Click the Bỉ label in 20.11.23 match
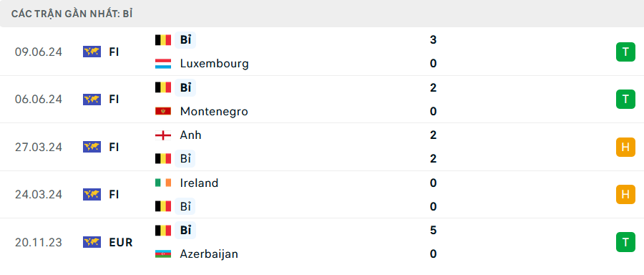This screenshot has height=275, width=644. (x=185, y=230)
